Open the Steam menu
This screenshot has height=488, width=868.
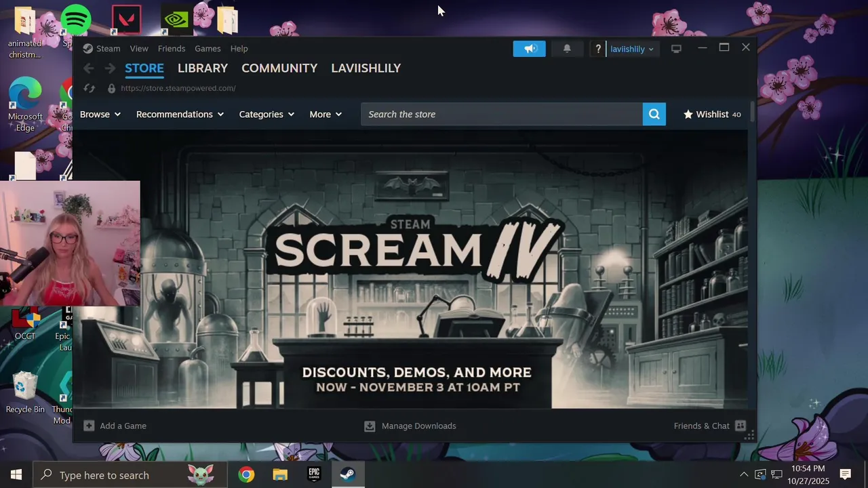[x=108, y=49]
